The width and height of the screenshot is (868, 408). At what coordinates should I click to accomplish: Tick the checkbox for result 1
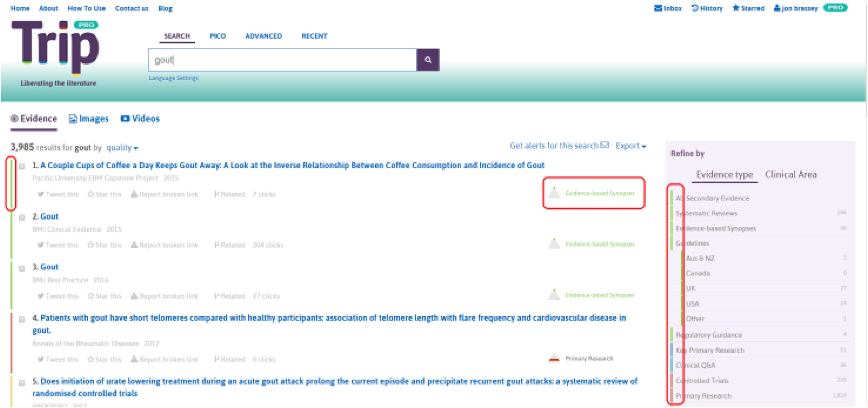coord(22,166)
